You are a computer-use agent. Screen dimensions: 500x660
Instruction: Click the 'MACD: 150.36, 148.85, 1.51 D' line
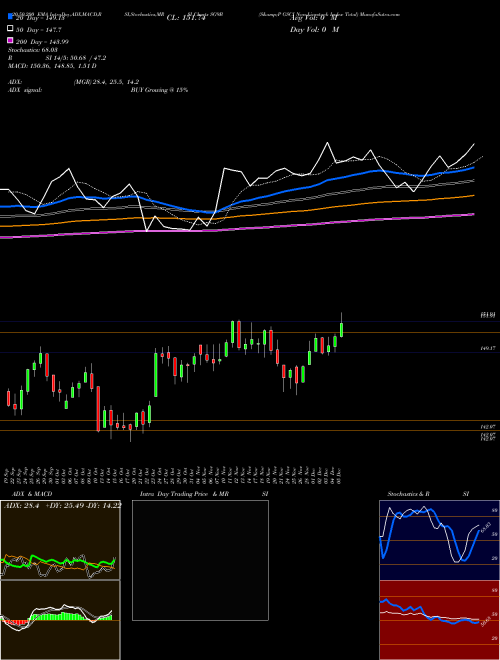[x=52, y=66]
